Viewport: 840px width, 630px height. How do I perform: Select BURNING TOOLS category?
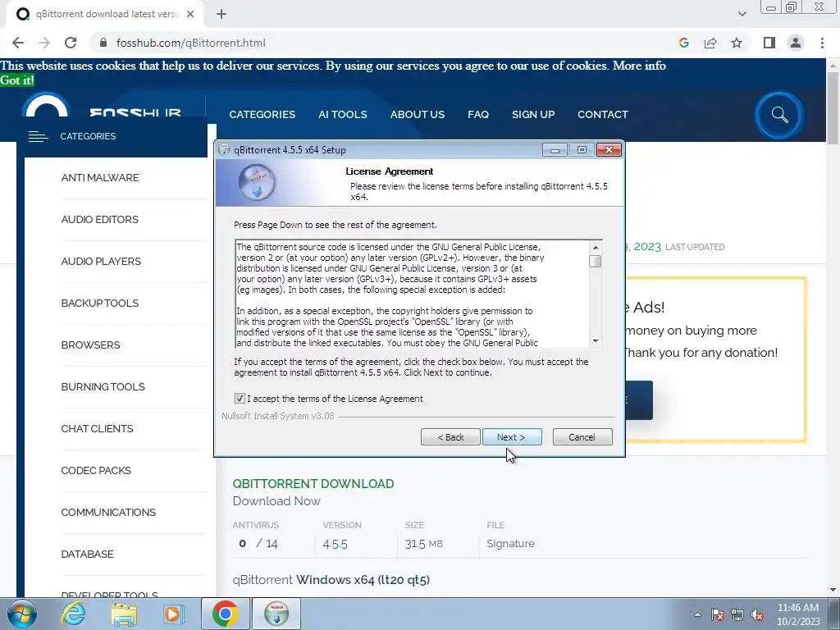(103, 387)
